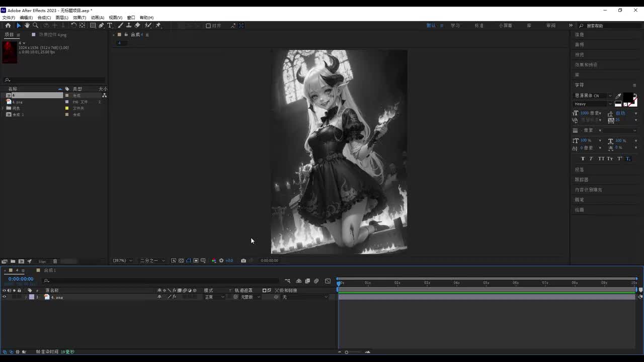Select the Rotation tool

coord(74,25)
